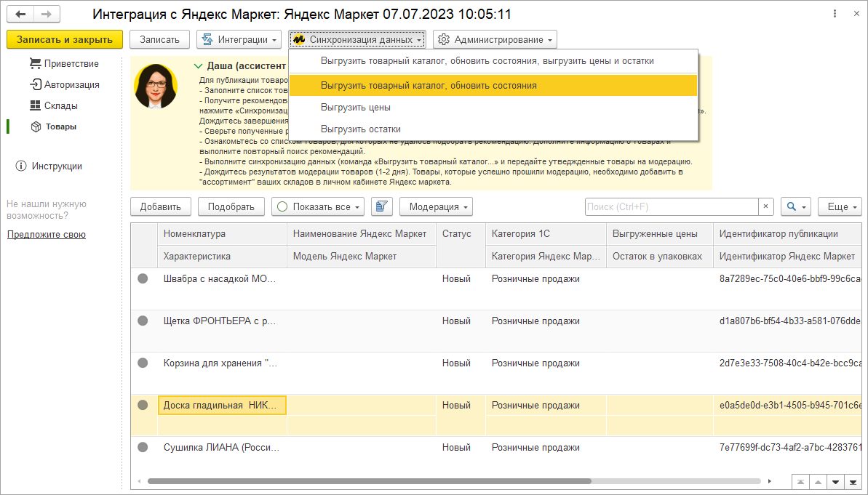Follow the Предложите свою link

pyautogui.click(x=47, y=235)
